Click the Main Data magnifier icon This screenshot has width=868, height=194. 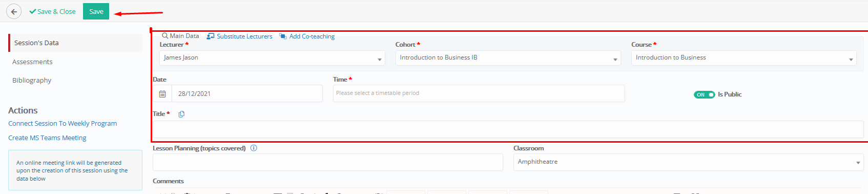pos(165,36)
